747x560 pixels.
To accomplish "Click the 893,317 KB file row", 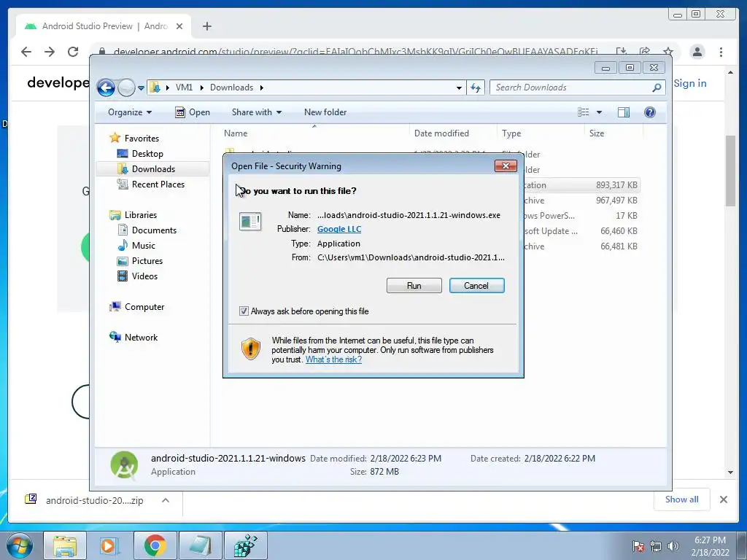I will 581,185.
